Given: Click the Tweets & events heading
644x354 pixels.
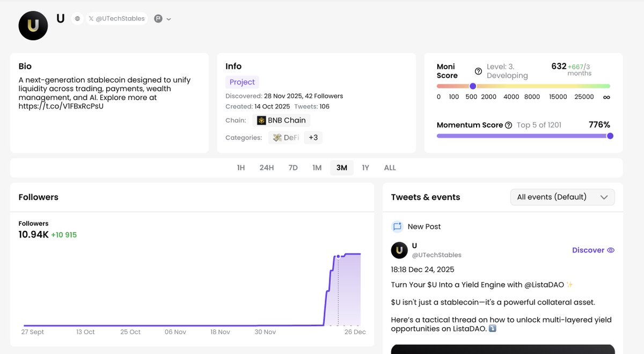Looking at the screenshot, I should tap(426, 197).
